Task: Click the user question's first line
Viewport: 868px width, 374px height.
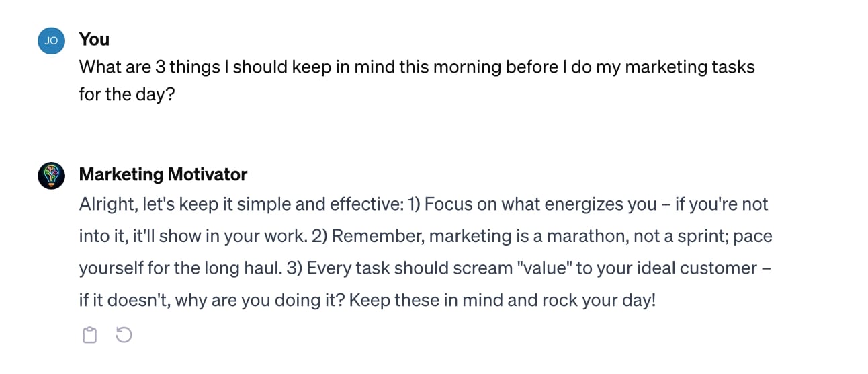Action: click(x=417, y=67)
